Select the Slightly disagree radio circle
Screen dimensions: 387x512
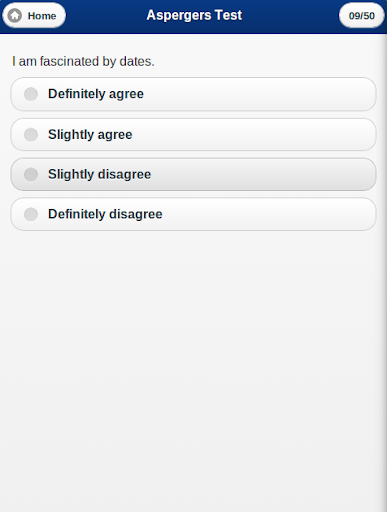click(31, 174)
